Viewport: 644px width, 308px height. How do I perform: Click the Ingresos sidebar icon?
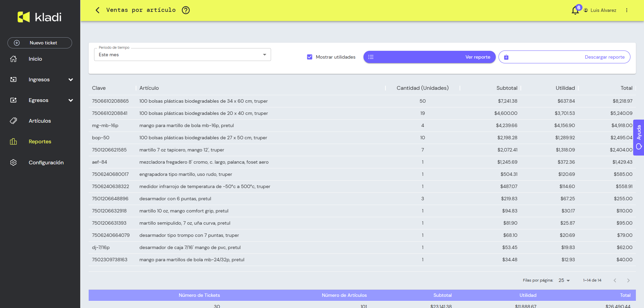(x=14, y=80)
